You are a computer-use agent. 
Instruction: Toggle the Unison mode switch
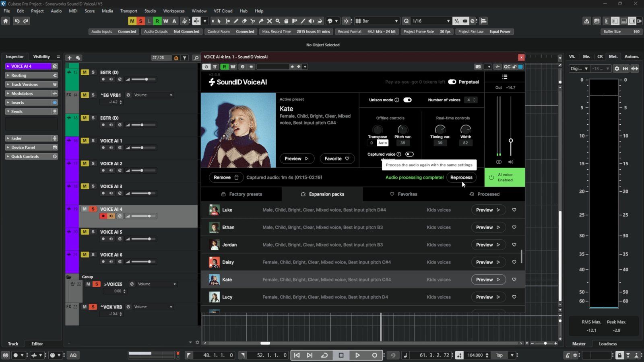click(407, 100)
